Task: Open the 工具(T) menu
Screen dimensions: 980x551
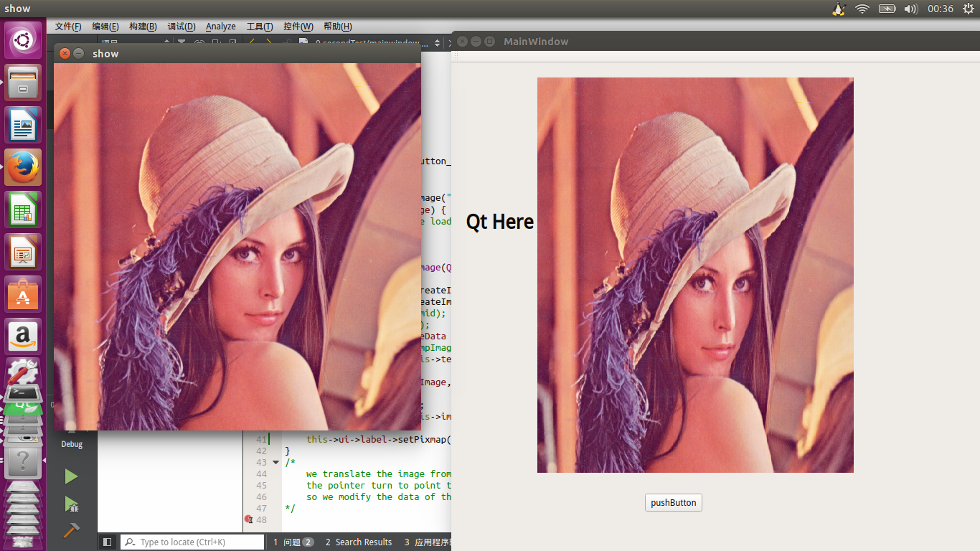Action: 260,27
